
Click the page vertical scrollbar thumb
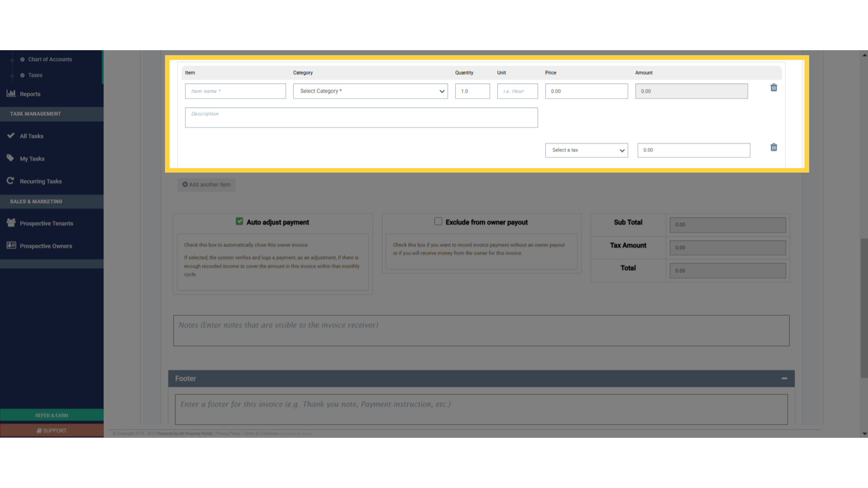coord(864,307)
